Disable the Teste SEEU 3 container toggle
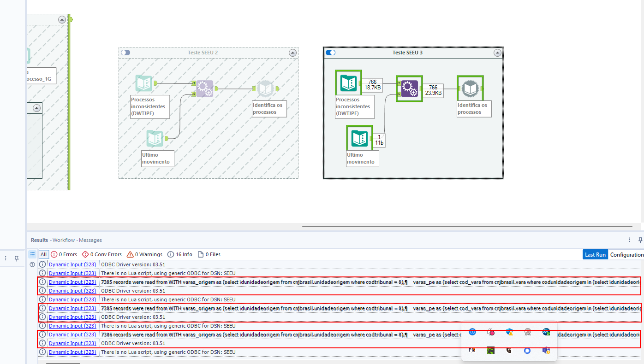The width and height of the screenshot is (644, 364). pos(330,53)
